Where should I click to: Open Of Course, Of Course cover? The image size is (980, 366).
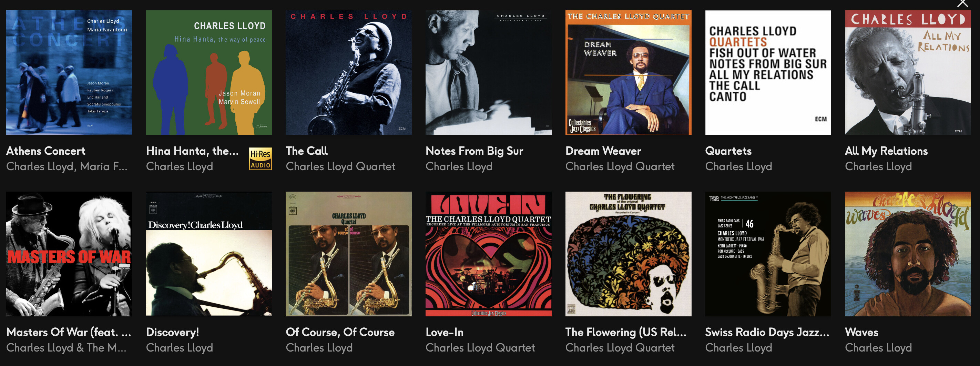click(x=348, y=254)
